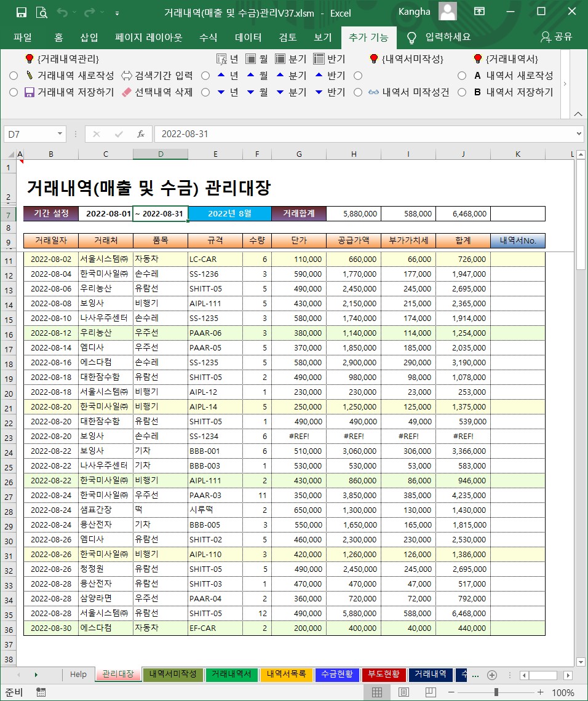The height and width of the screenshot is (701, 588).
Task: Expand add-in toolbar overflow arrow at right
Action: [x=565, y=84]
